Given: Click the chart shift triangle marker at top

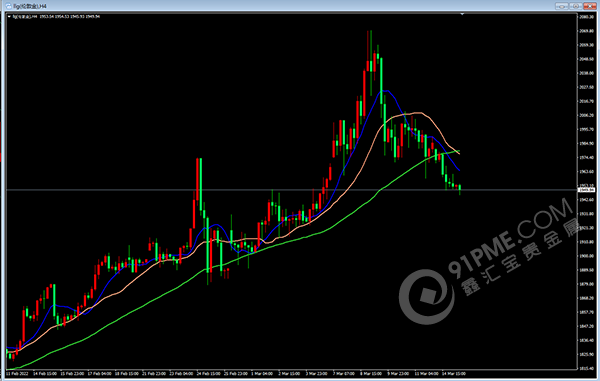Looking at the screenshot, I should (462, 14).
